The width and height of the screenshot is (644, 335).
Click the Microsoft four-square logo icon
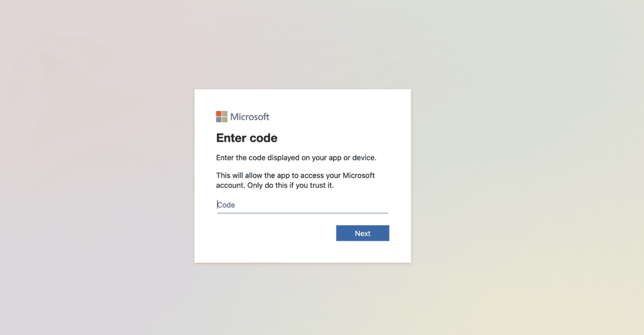pos(222,117)
